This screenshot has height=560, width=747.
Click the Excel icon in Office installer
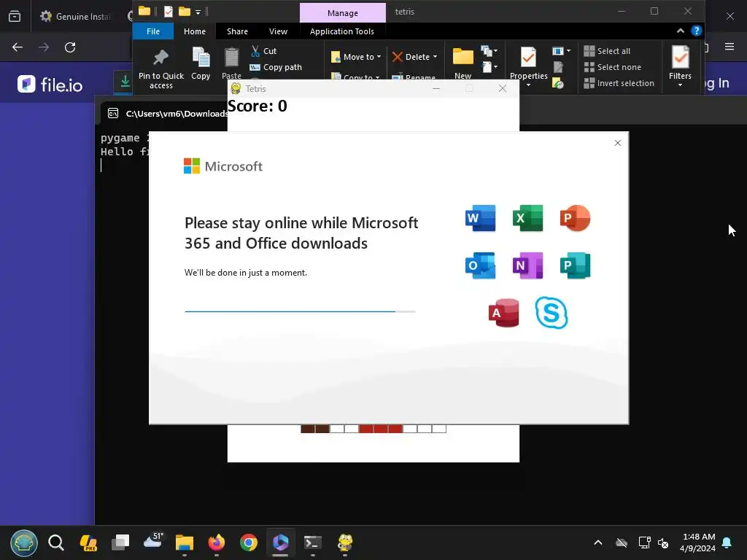tap(528, 218)
